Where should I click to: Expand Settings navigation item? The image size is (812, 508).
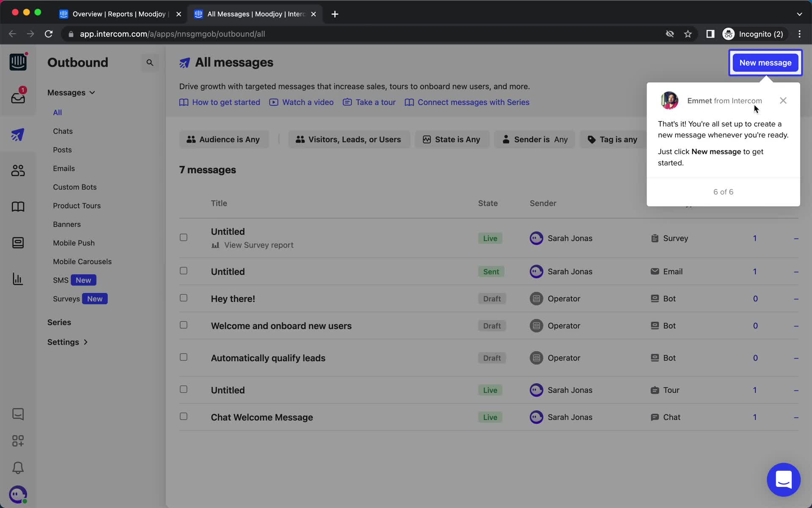[x=67, y=342]
